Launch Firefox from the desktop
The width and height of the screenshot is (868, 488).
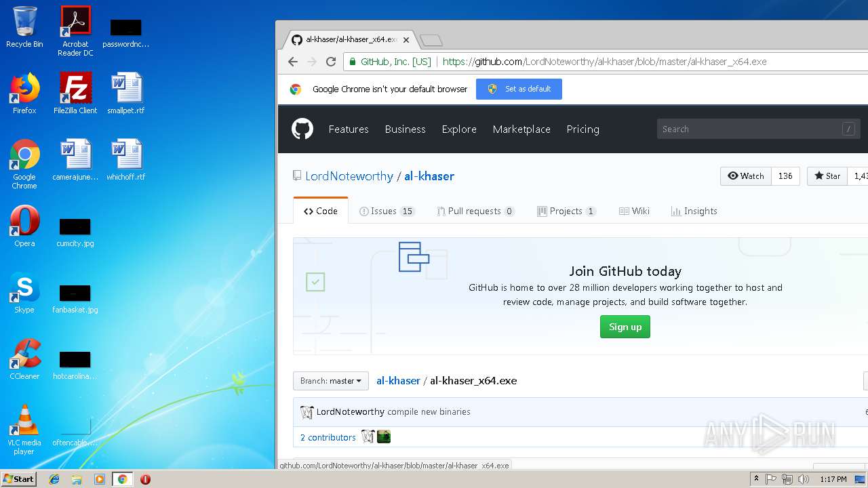point(24,94)
